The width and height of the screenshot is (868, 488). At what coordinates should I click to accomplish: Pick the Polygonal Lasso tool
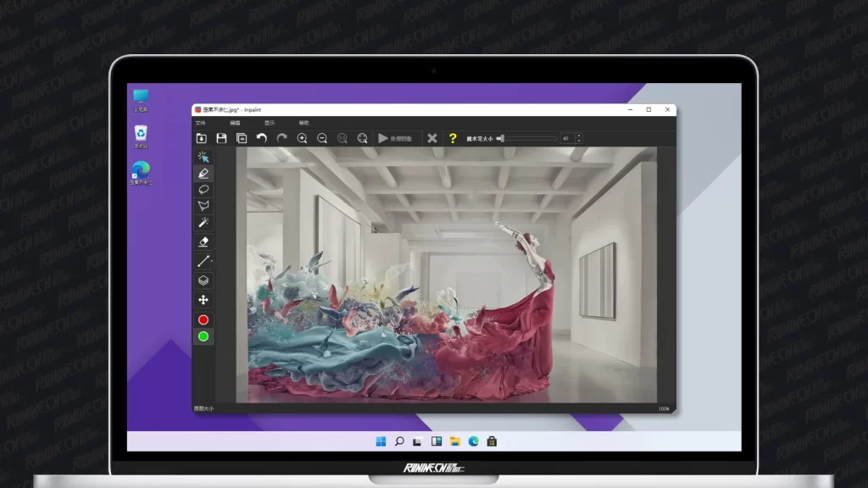pos(203,206)
